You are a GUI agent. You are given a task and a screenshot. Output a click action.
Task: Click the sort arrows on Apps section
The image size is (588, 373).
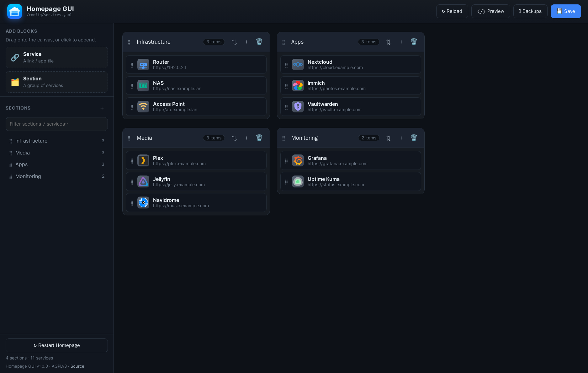click(x=389, y=42)
